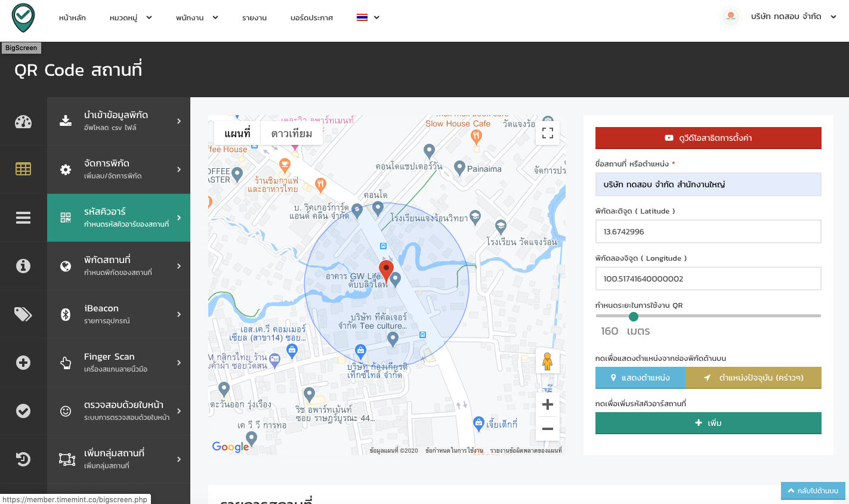
Task: Click the location name input field
Action: point(708,184)
